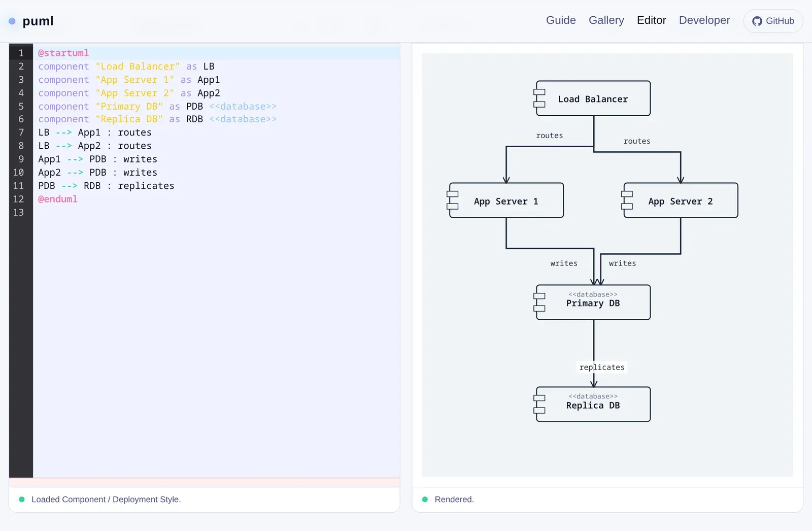Open the Guide page
Image resolution: width=812 pixels, height=531 pixels.
point(561,20)
